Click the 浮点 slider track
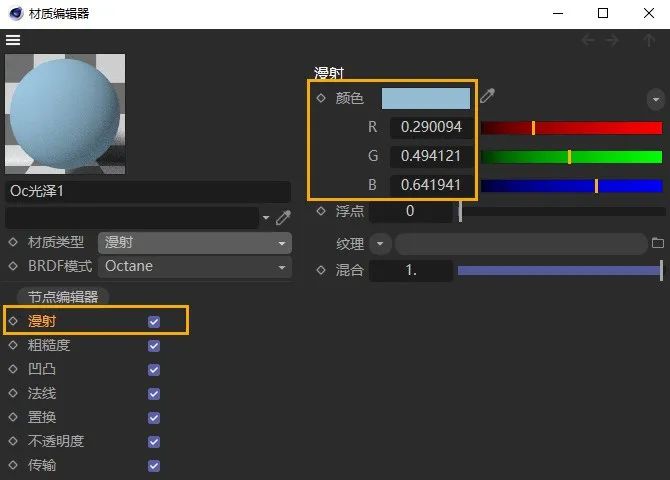This screenshot has height=480, width=670. point(562,211)
